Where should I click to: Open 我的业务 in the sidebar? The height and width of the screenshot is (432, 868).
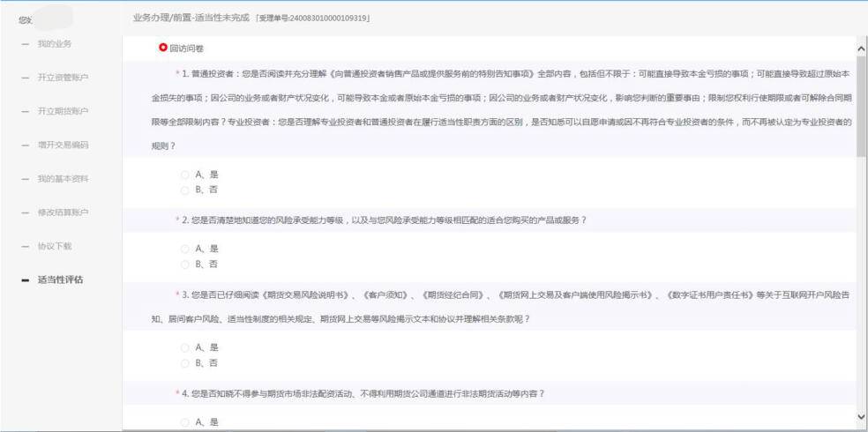[54, 44]
